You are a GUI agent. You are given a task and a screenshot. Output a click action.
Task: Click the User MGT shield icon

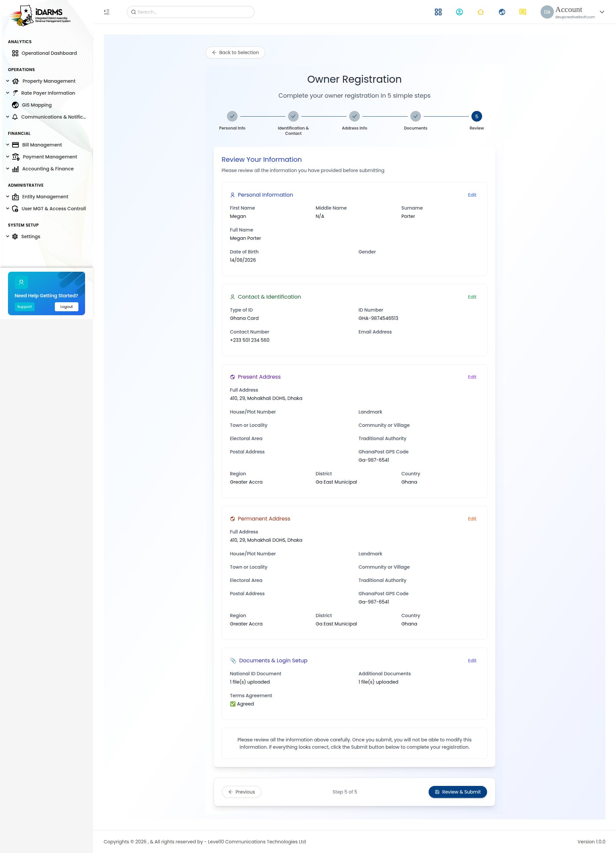coord(15,209)
